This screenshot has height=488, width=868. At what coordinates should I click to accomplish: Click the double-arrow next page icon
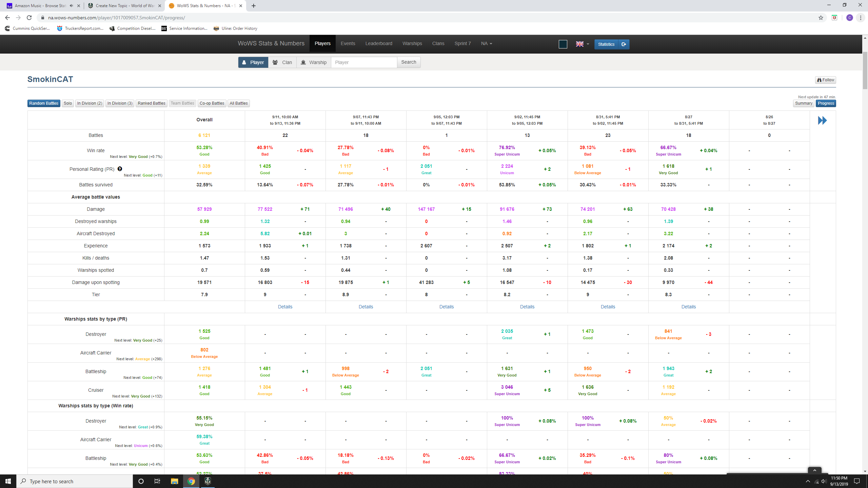click(822, 120)
